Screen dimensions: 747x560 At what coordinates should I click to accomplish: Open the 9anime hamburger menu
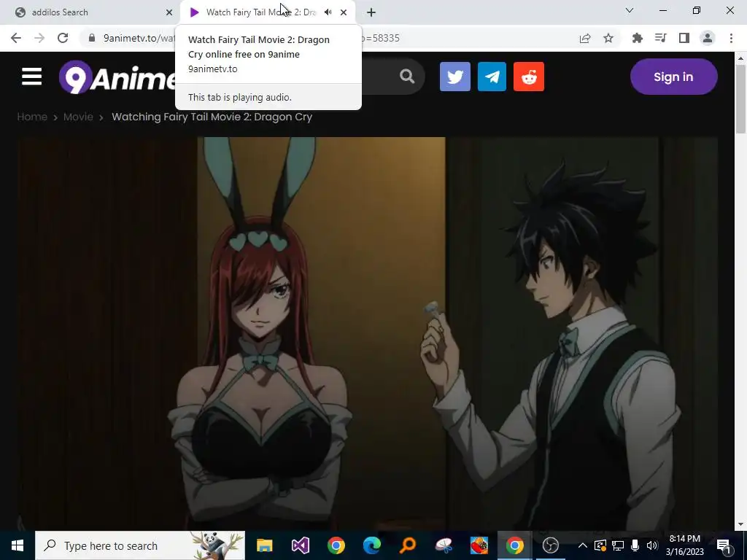point(31,77)
